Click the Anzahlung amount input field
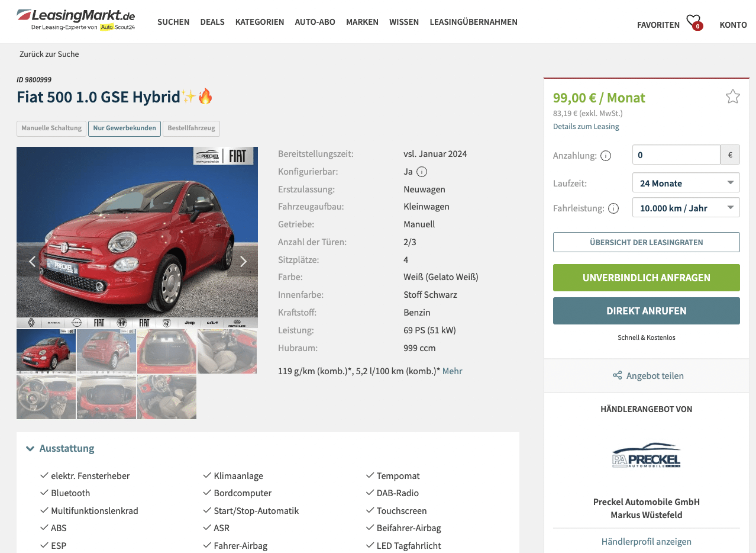The height and width of the screenshot is (553, 756). click(x=676, y=155)
